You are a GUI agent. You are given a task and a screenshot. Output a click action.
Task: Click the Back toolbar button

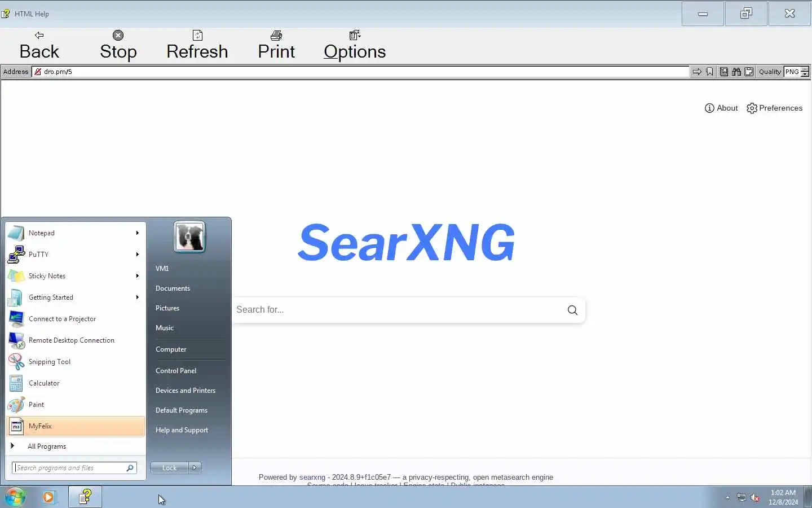point(39,45)
